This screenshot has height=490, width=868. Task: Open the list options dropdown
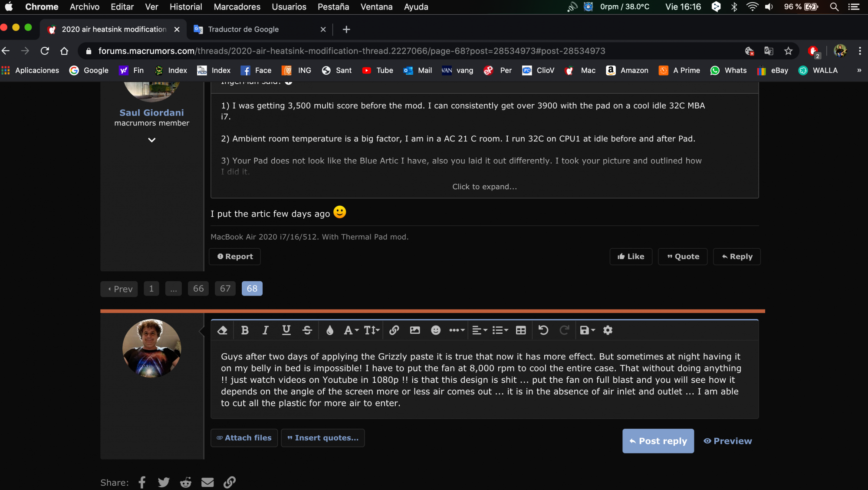500,330
